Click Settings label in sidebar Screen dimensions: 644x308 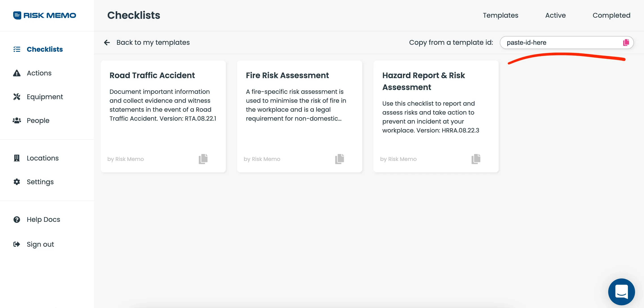tap(40, 182)
